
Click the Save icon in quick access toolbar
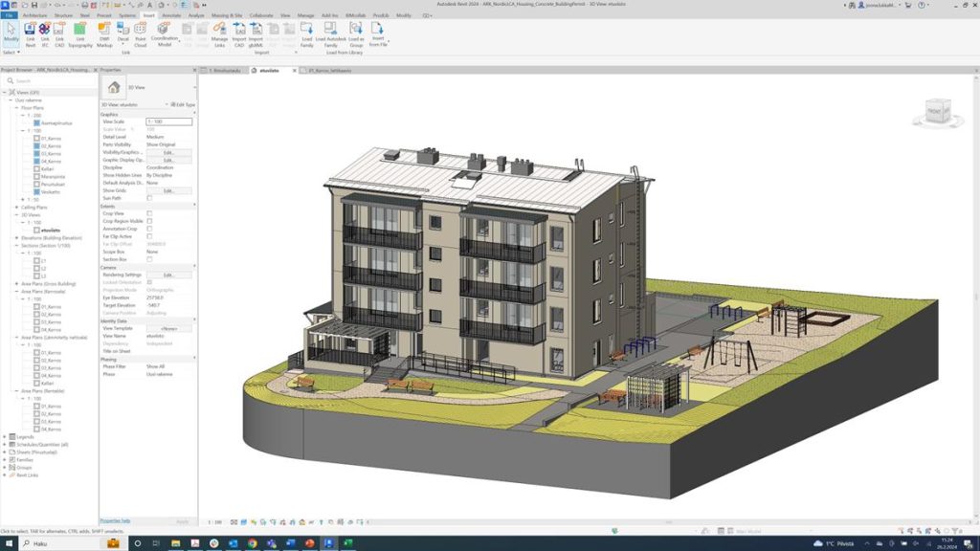pyautogui.click(x=34, y=5)
